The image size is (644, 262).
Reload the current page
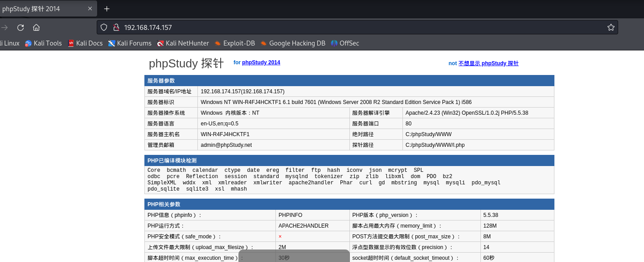20,28
